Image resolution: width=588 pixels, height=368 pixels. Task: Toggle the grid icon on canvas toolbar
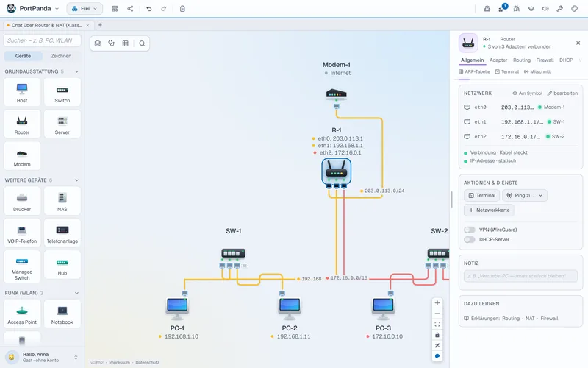pyautogui.click(x=125, y=43)
